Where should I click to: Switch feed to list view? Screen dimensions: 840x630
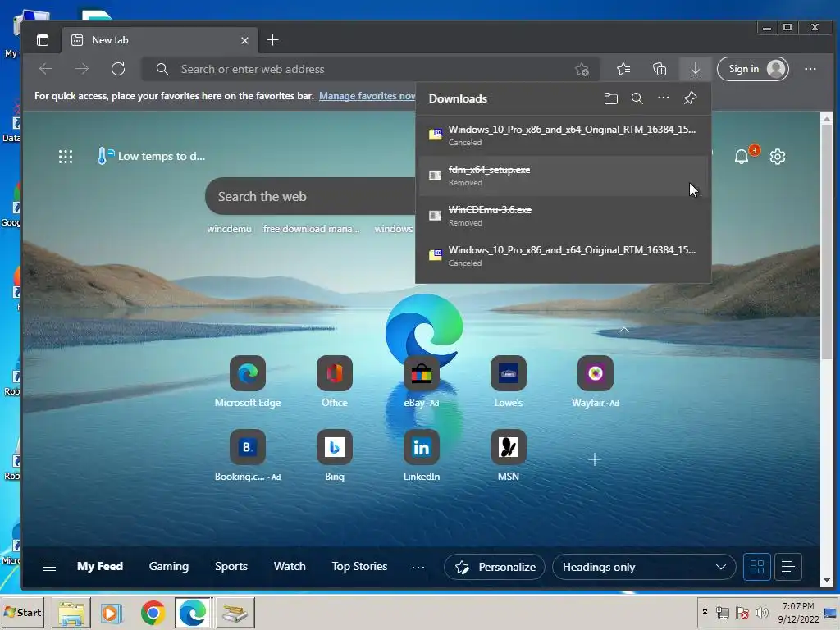[787, 567]
